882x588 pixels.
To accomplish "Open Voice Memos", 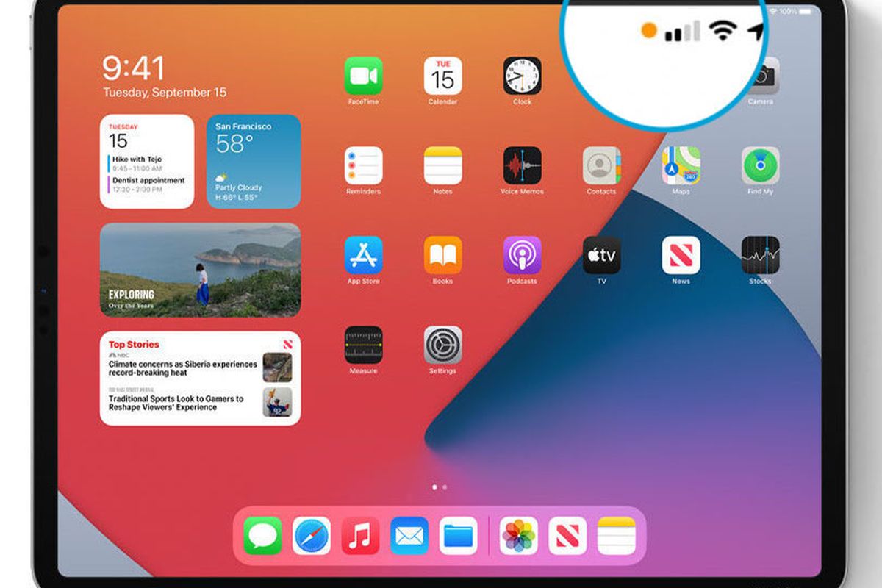I will 523,165.
